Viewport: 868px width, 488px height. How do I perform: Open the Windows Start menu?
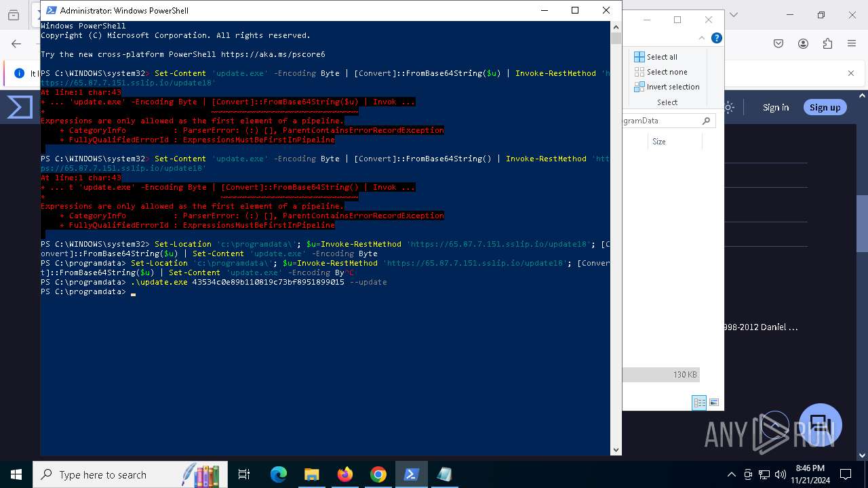pos(16,474)
